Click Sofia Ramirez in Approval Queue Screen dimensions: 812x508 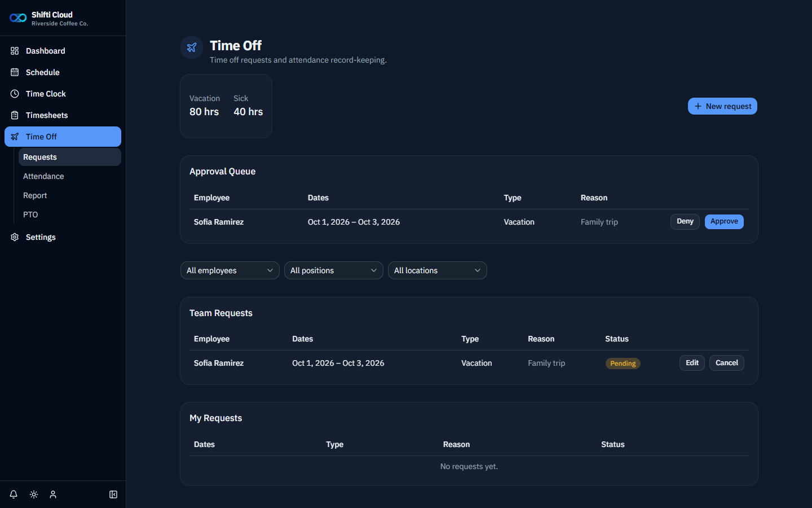coord(219,222)
